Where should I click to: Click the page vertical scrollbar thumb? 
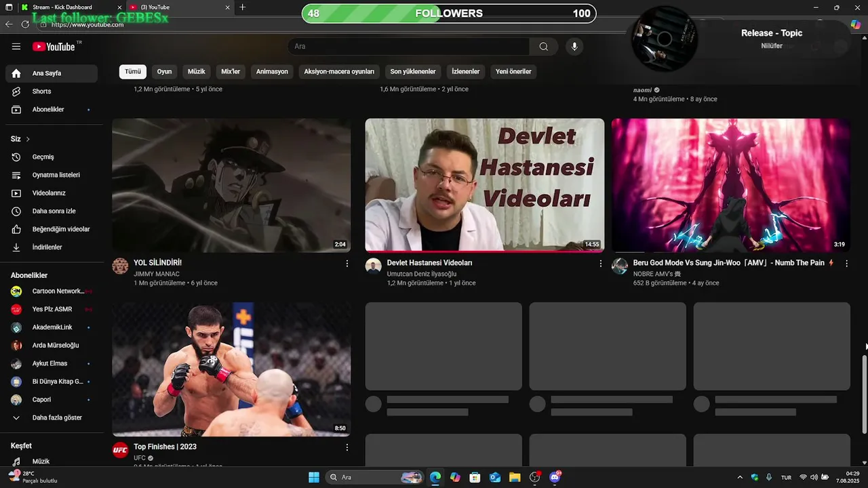pos(864,394)
